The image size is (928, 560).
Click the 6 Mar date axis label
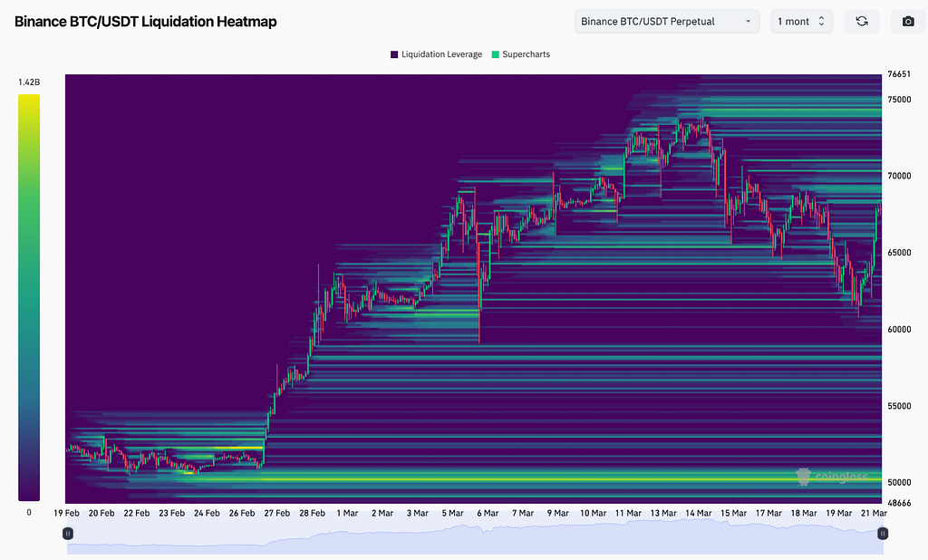click(x=488, y=513)
